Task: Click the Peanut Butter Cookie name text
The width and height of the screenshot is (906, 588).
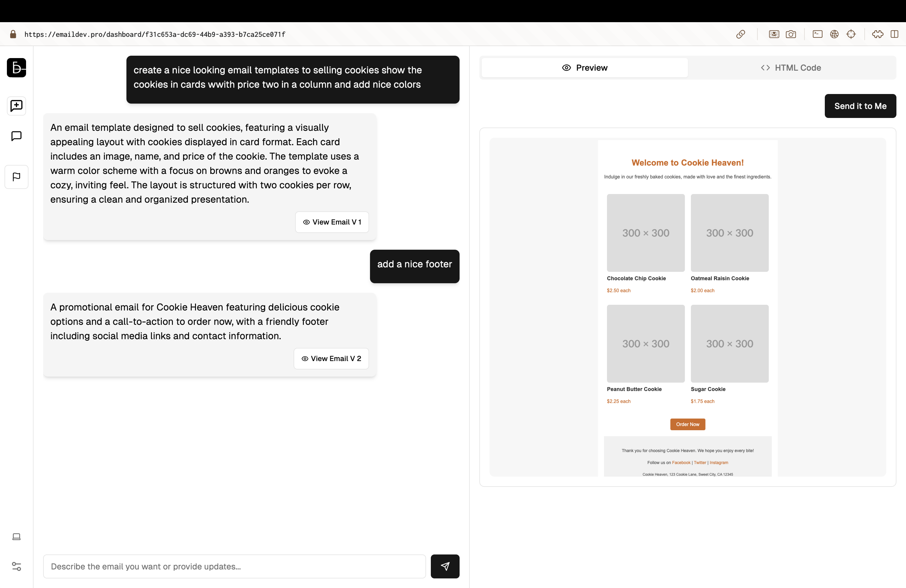Action: (634, 389)
